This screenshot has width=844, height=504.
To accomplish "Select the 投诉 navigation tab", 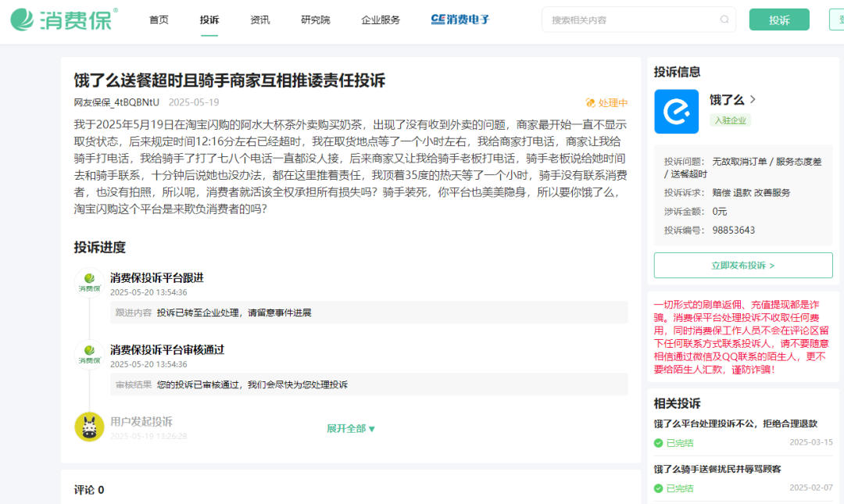I will [209, 20].
